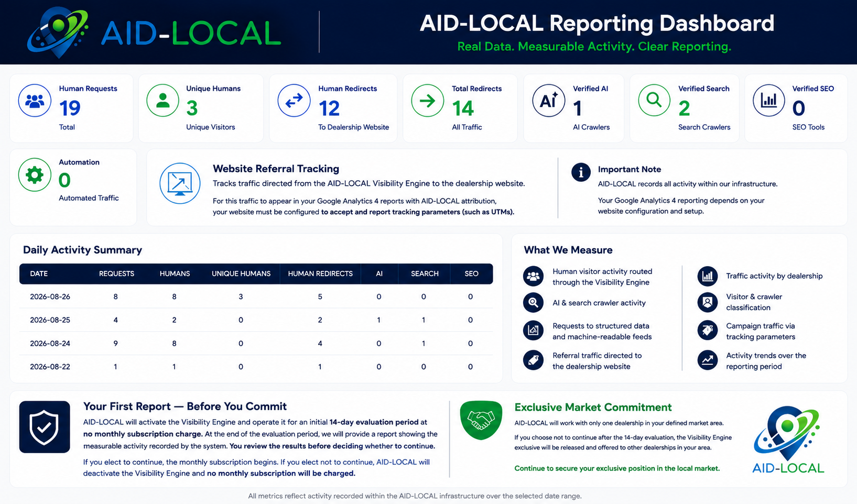Click the SEO column header
Image resolution: width=857 pixels, height=504 pixels.
tap(471, 273)
